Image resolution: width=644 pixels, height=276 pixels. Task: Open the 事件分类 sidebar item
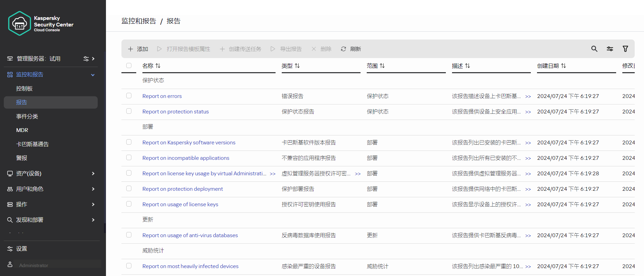pos(27,117)
